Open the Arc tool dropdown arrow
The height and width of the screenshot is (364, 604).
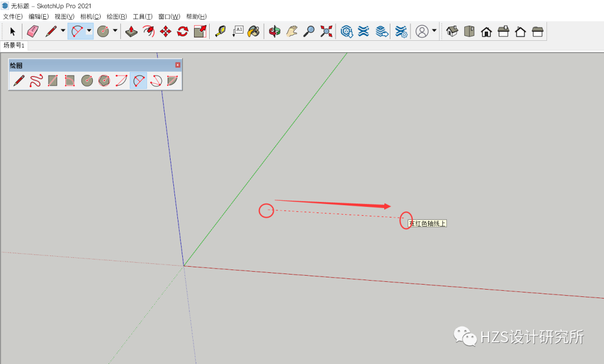pyautogui.click(x=88, y=31)
